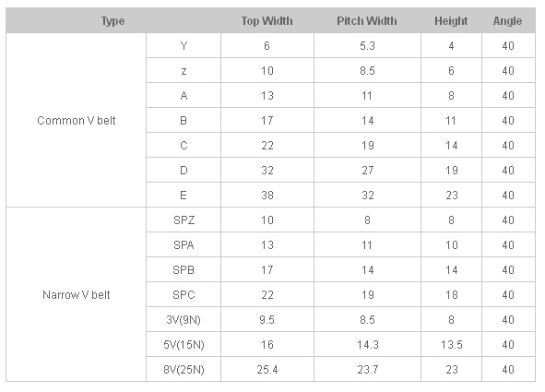The image size is (545, 392).
Task: Select the Angle column header
Action: click(x=508, y=21)
